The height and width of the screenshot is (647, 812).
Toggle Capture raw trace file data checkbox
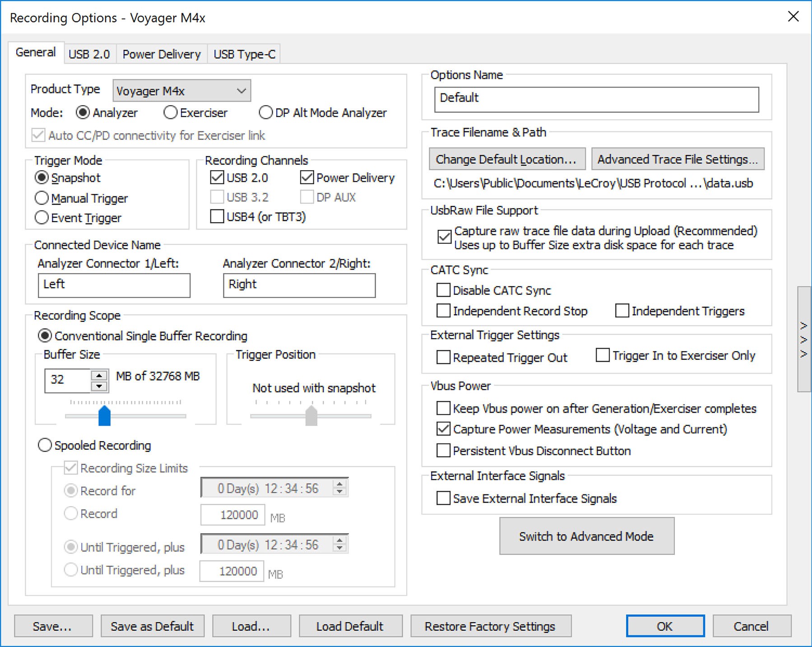pyautogui.click(x=445, y=237)
